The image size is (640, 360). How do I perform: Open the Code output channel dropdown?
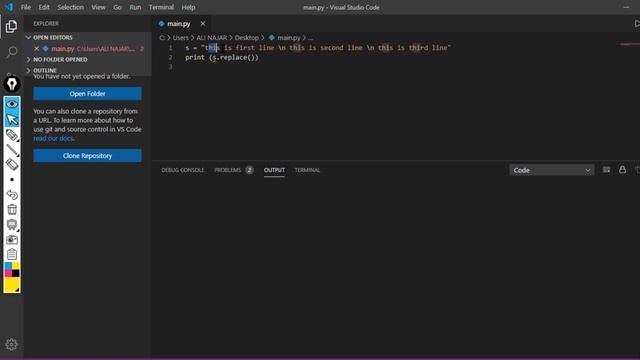551,170
